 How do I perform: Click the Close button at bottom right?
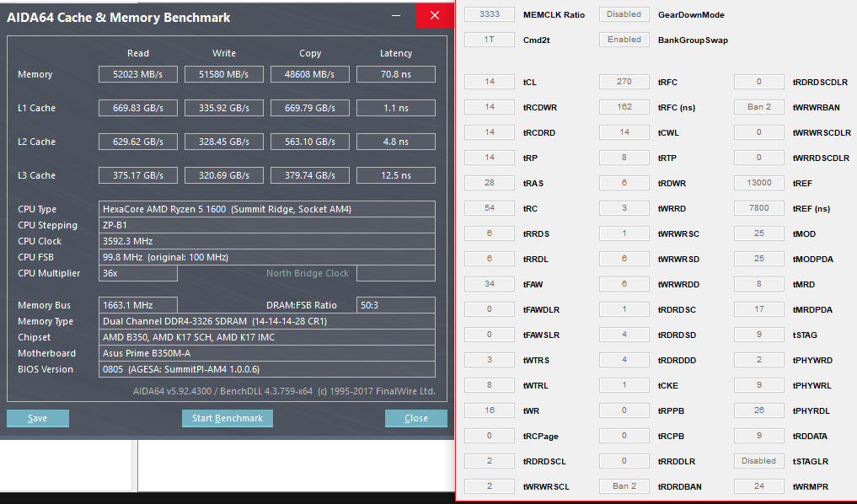(x=416, y=418)
